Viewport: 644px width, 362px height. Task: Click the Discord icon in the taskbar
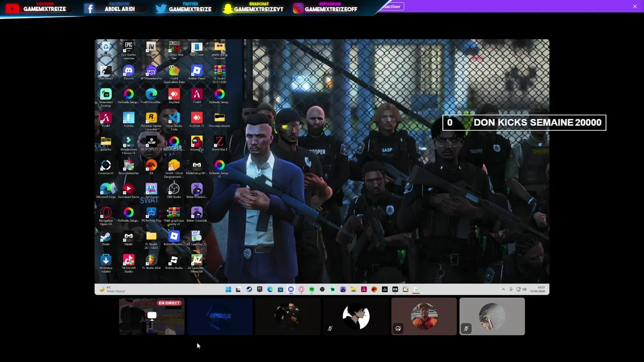tap(291, 289)
